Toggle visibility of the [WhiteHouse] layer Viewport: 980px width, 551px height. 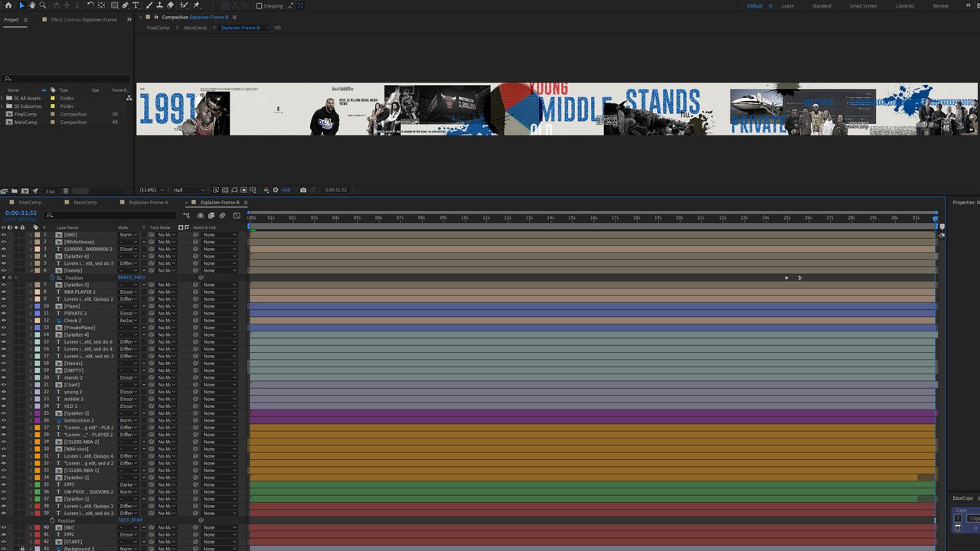(x=4, y=242)
